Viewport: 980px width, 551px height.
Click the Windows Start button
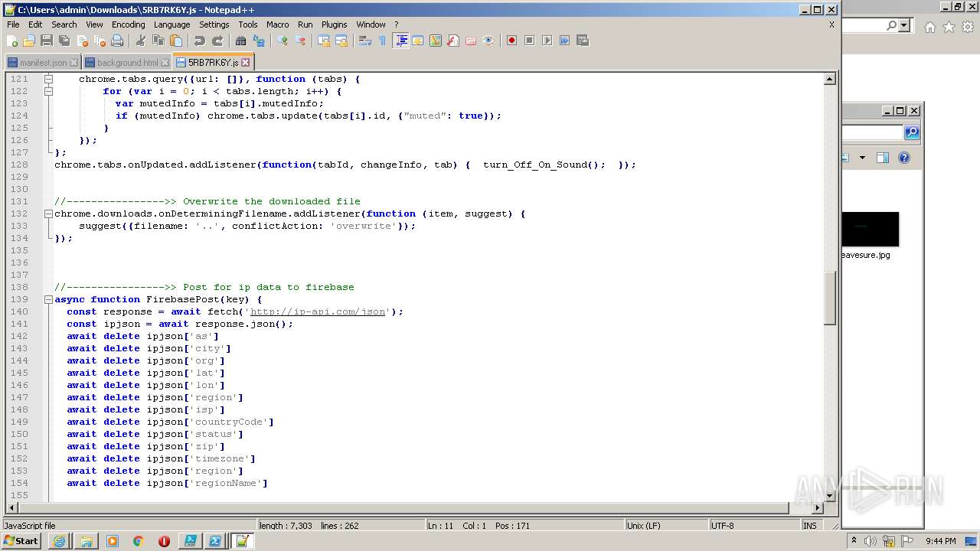21,541
